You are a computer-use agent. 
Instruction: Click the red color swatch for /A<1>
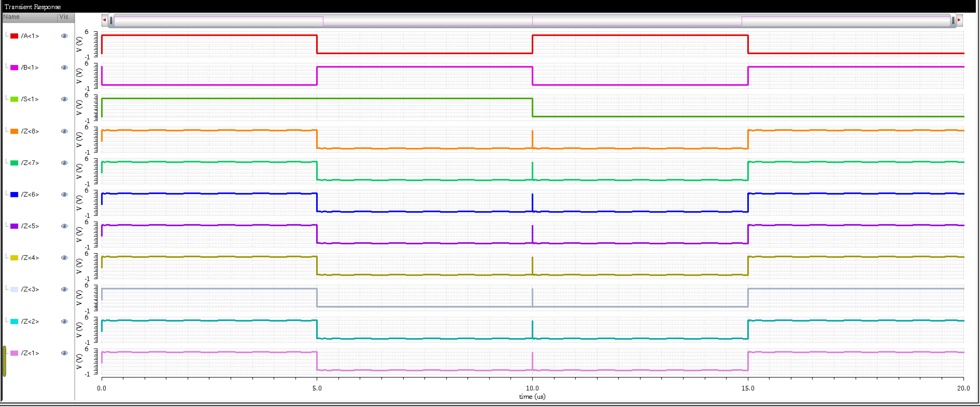(x=14, y=36)
